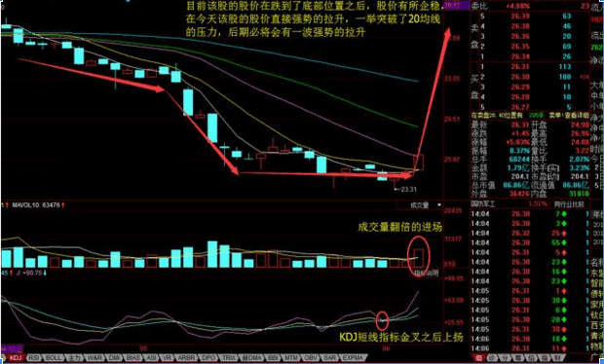Open the 指标说明 indicator explanation button
The width and height of the screenshot is (604, 364).
[x=426, y=273]
